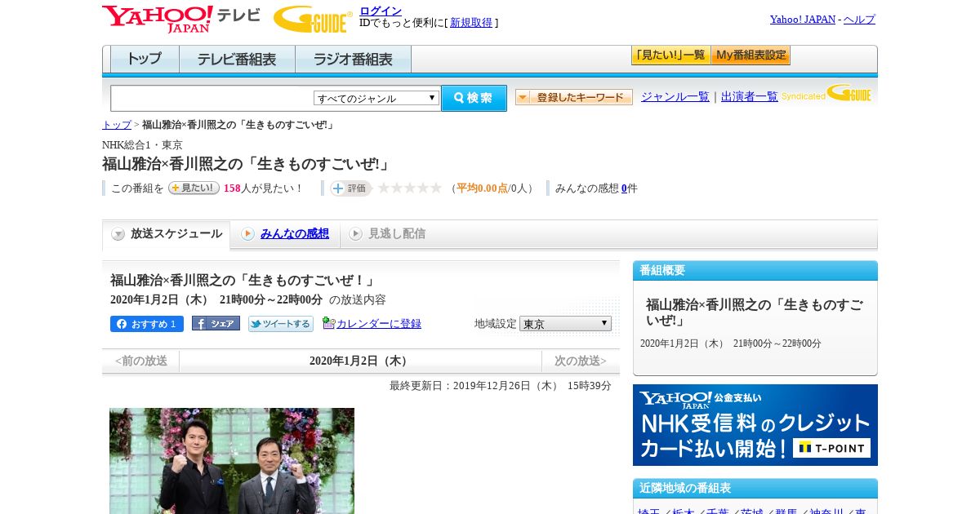The width and height of the screenshot is (980, 514).
Task: Expand the 登録したキーワード dropdown
Action: (574, 97)
